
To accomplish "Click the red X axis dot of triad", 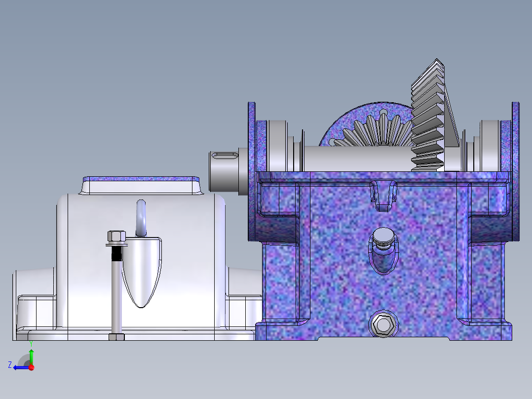I will click(x=32, y=367).
